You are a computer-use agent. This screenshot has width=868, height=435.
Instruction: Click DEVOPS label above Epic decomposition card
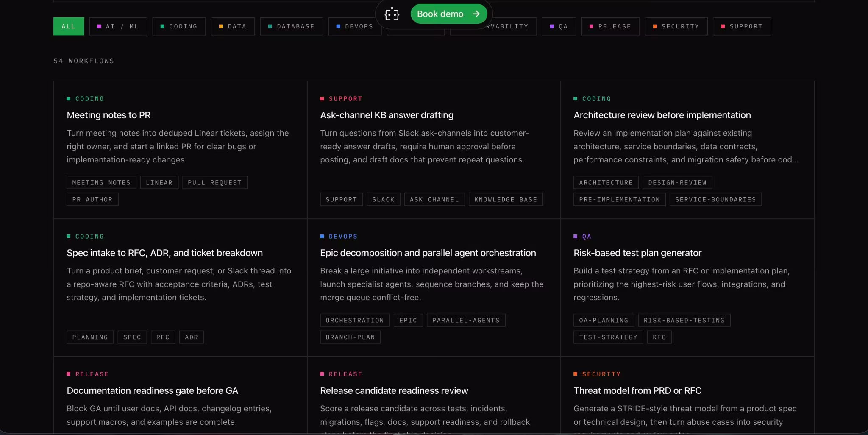[343, 237]
